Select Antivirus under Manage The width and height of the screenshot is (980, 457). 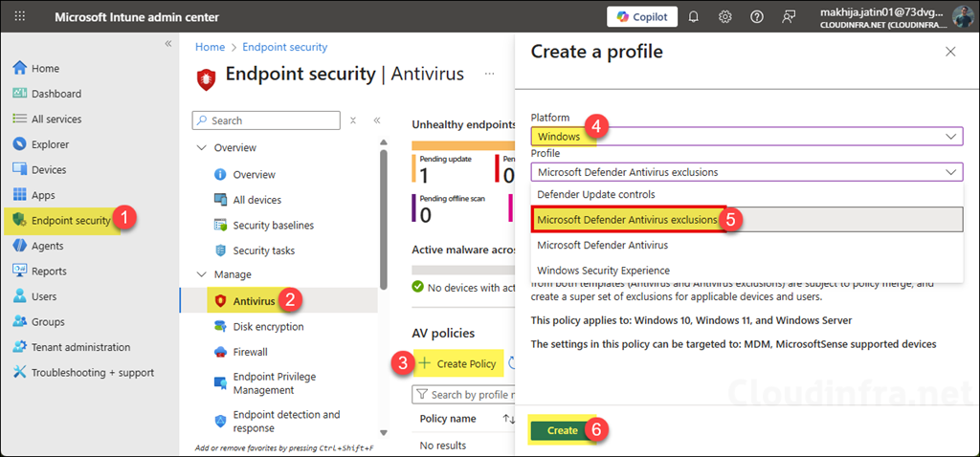click(254, 301)
